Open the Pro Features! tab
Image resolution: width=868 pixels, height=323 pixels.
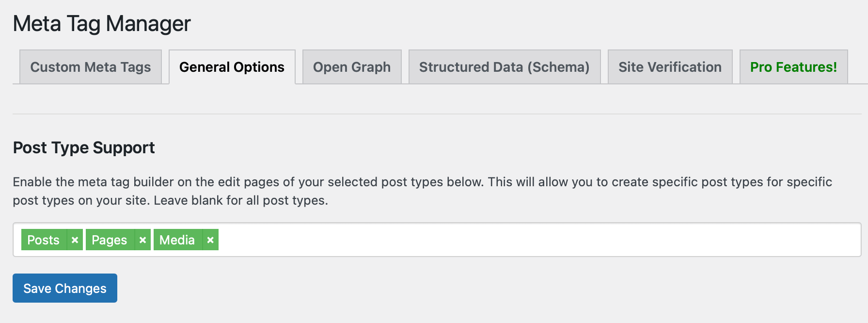793,67
